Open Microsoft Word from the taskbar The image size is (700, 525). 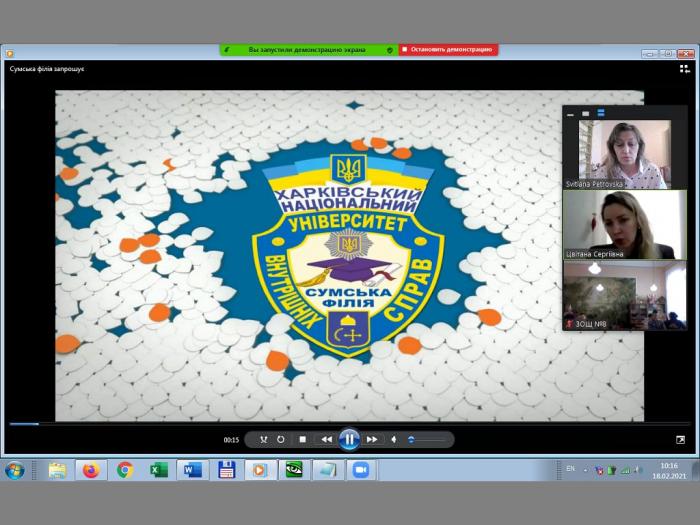click(x=192, y=470)
